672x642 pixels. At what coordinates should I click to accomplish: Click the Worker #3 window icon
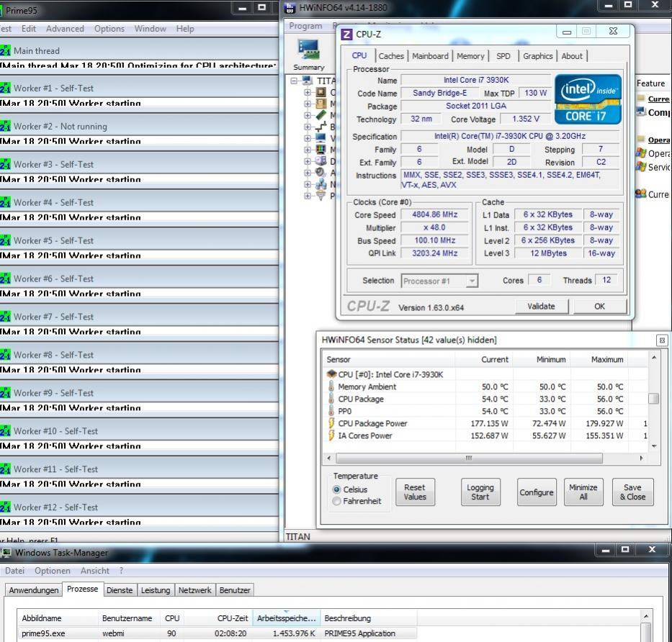tap(5, 165)
